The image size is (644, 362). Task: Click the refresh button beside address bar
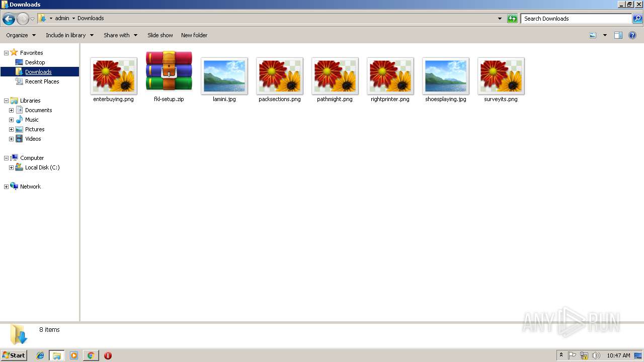click(512, 19)
